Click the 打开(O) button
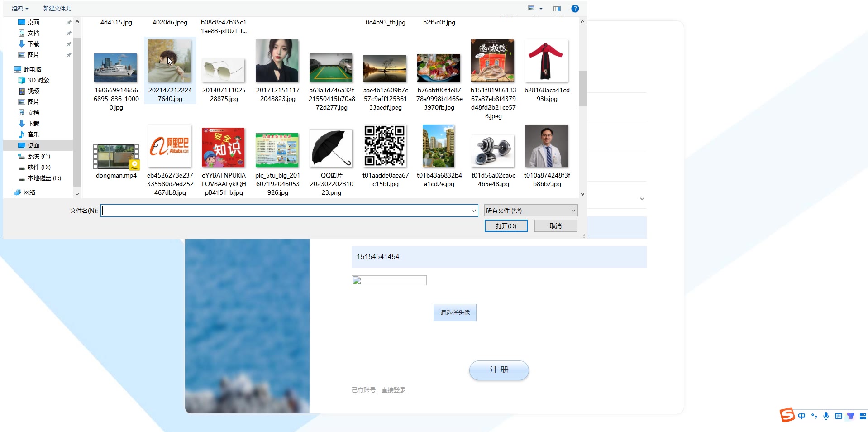This screenshot has height=432, width=868. [506, 226]
